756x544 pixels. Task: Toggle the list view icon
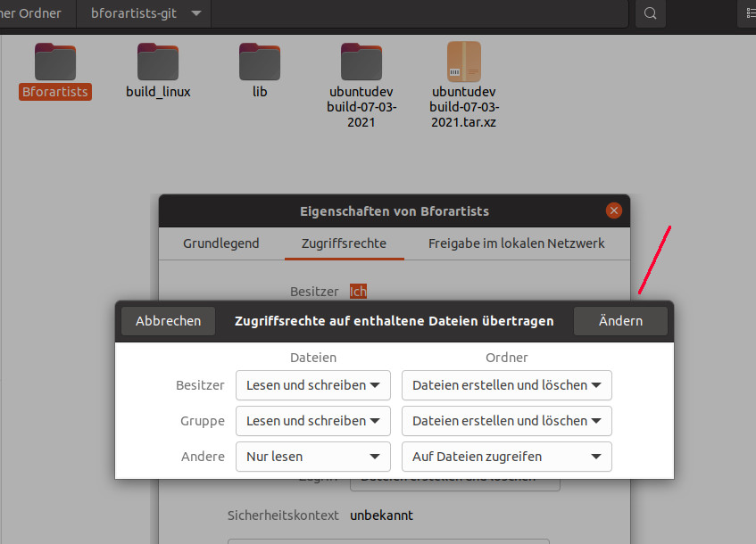[x=748, y=13]
